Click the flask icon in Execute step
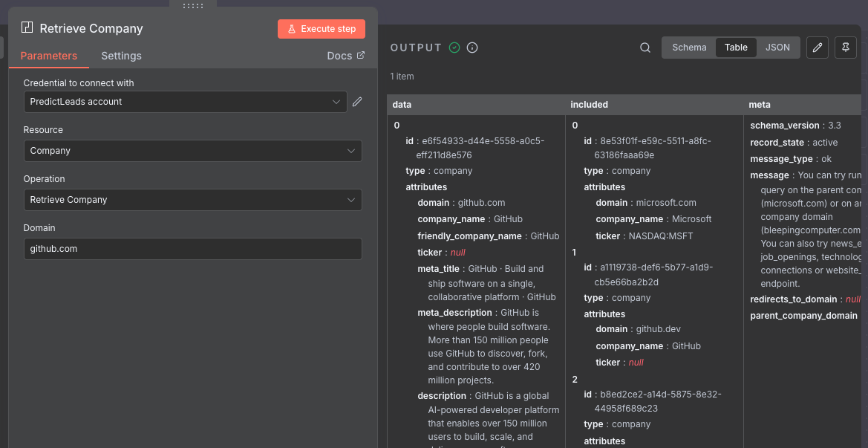The height and width of the screenshot is (448, 868). coord(291,29)
